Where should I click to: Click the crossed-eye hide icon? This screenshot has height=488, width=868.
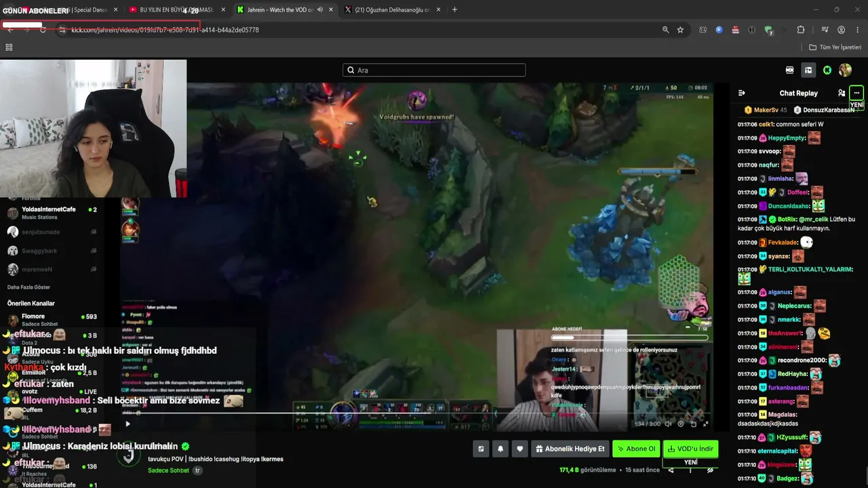click(710, 470)
